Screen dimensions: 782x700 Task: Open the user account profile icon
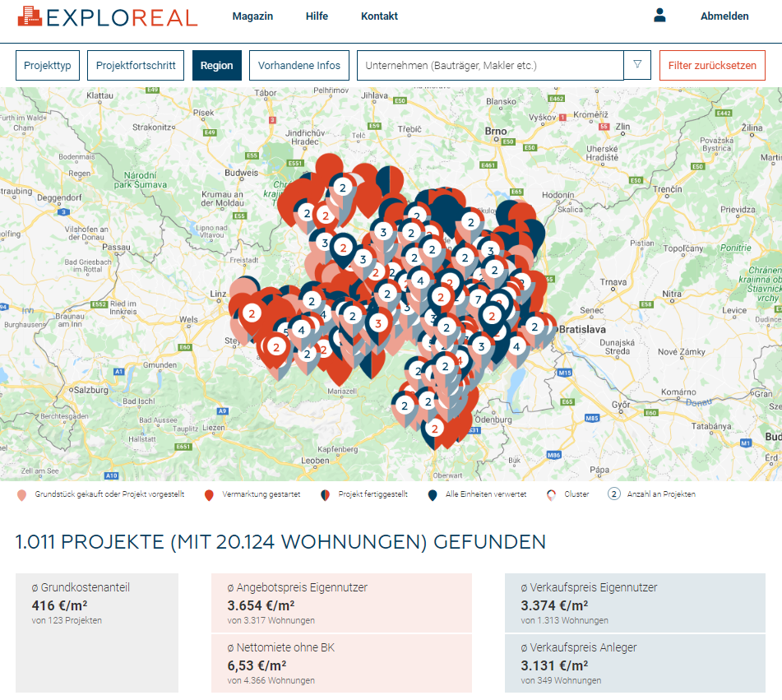(659, 16)
